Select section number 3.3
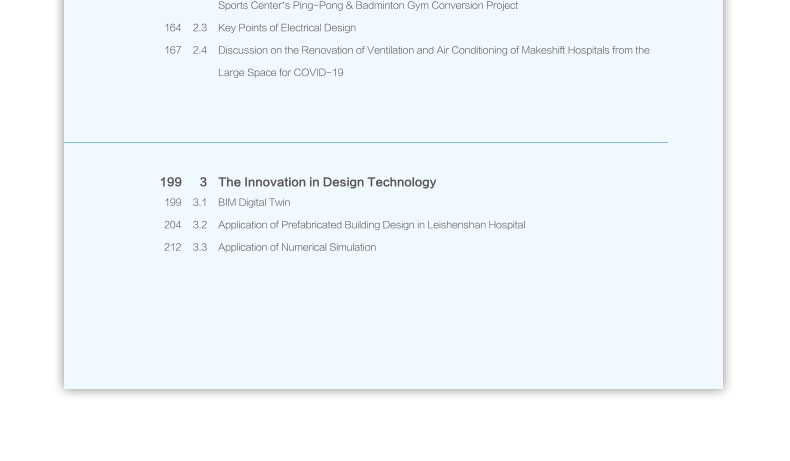This screenshot has height=461, width=790. 200,247
